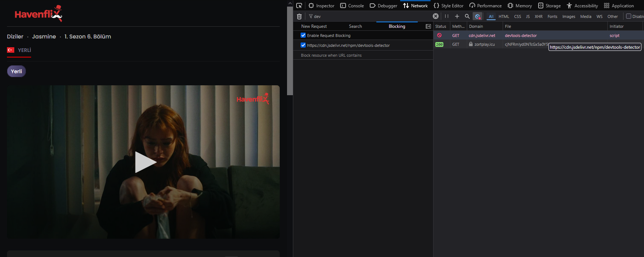Filter requests by Images
644x257 pixels.
pyautogui.click(x=569, y=16)
